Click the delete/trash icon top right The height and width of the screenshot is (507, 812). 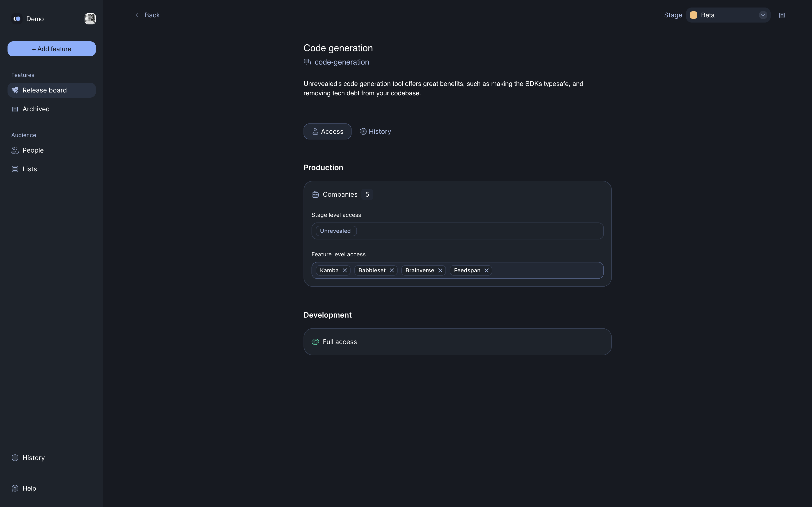pos(782,15)
